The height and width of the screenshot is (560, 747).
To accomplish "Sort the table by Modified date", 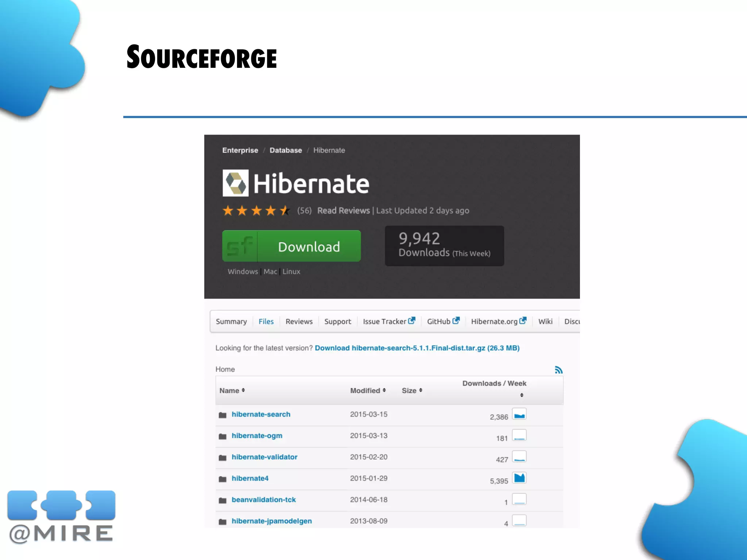I will click(x=368, y=390).
